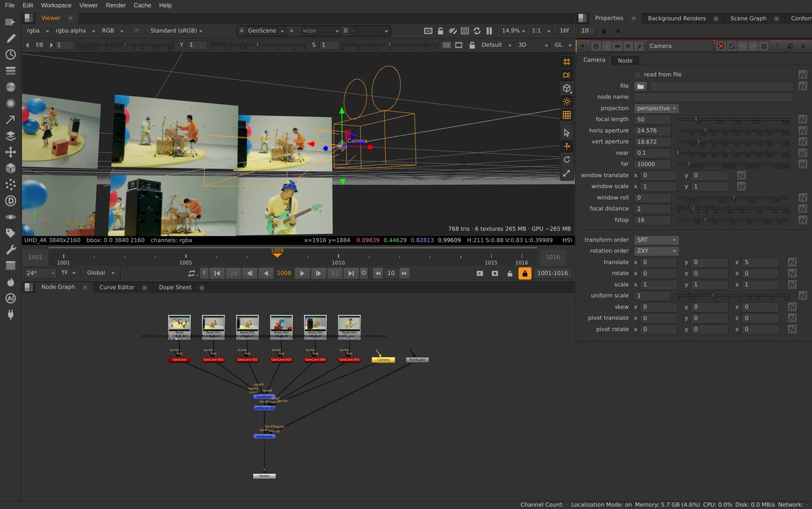Select the viewer rotate gizmo tool
Image resolution: width=812 pixels, height=509 pixels.
click(567, 160)
